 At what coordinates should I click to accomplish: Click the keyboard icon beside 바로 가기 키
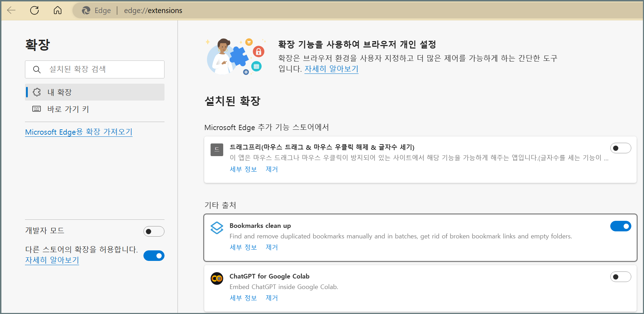tap(37, 109)
